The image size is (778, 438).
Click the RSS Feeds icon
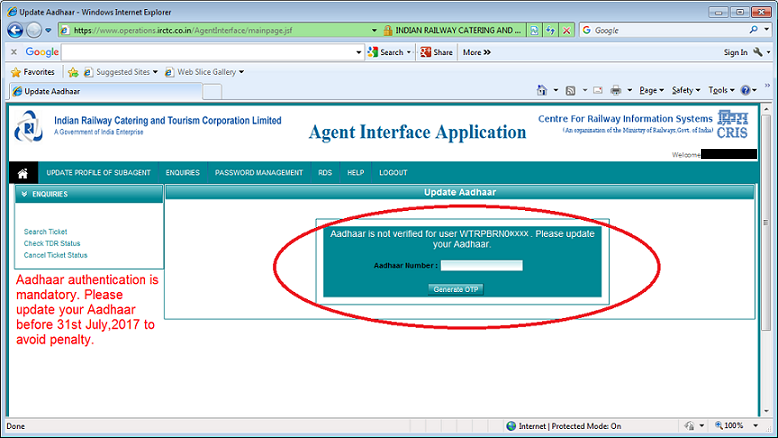click(571, 90)
